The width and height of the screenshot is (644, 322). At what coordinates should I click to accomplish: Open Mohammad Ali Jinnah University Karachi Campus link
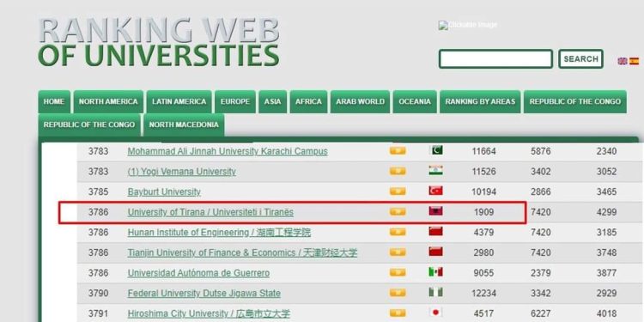(228, 151)
